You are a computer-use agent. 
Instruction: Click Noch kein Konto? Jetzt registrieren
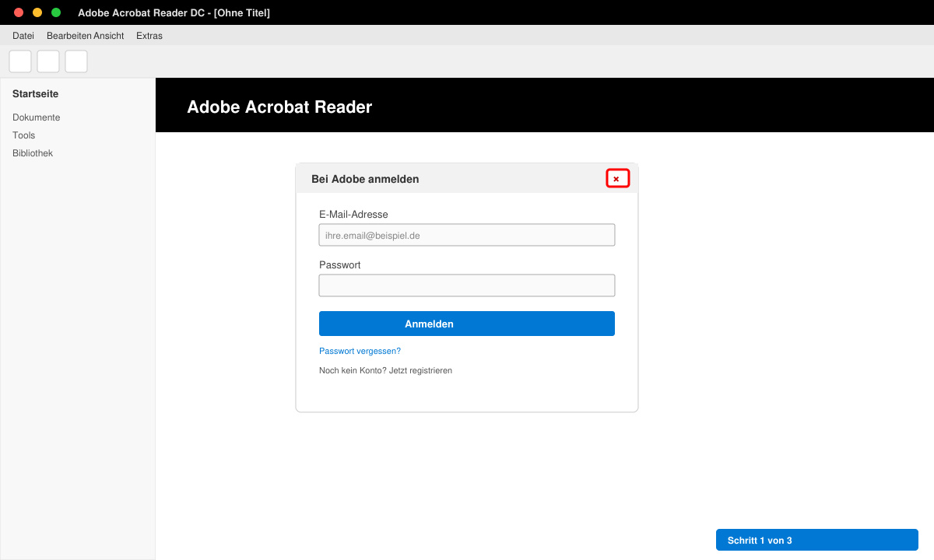[x=385, y=371]
